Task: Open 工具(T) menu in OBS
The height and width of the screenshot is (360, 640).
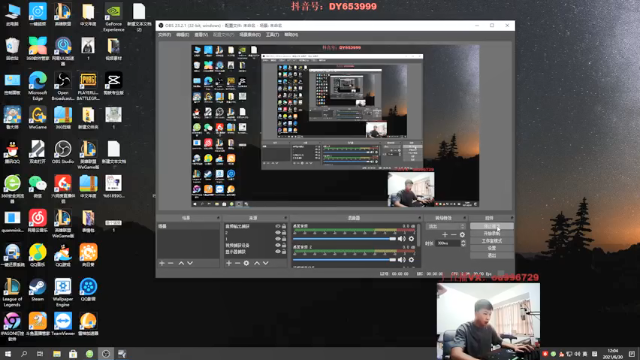Action: tap(272, 35)
